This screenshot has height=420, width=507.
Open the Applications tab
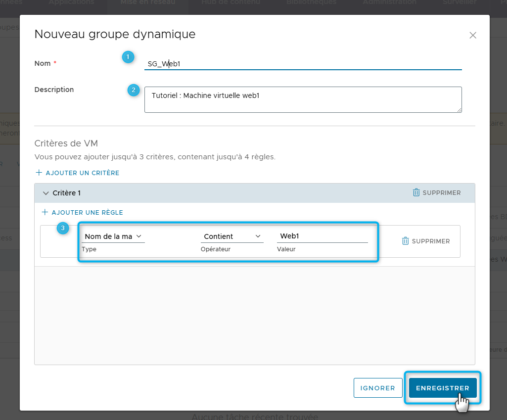click(71, 2)
